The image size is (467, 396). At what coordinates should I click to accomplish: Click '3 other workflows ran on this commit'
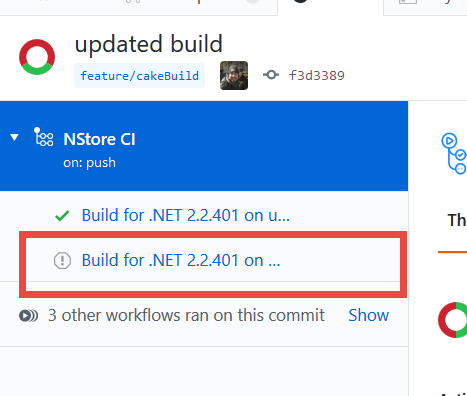pyautogui.click(x=186, y=315)
